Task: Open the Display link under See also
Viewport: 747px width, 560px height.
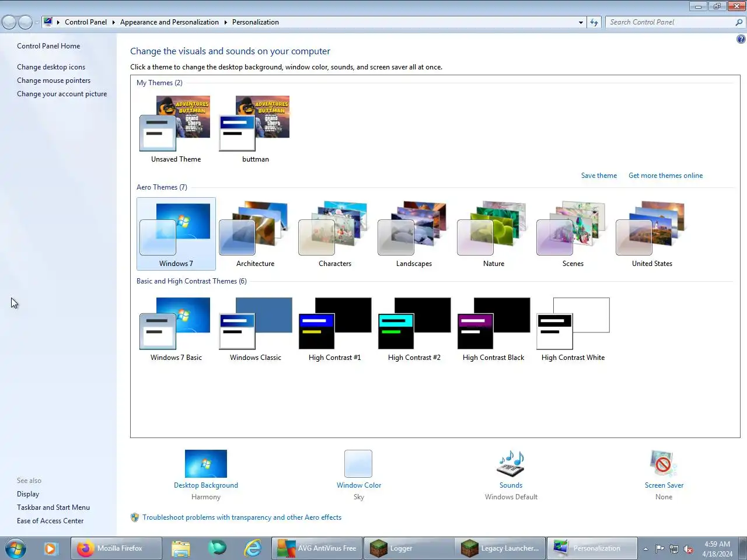Action: click(x=28, y=494)
